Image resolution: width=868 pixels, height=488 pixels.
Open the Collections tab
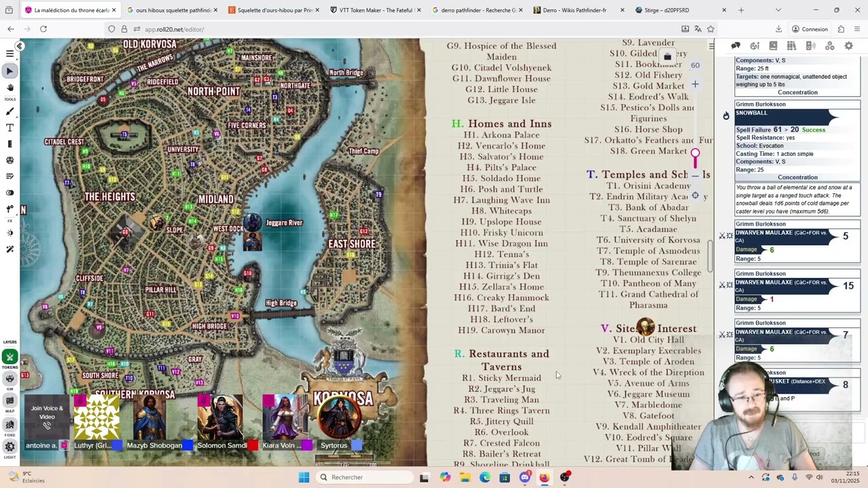[829, 45]
